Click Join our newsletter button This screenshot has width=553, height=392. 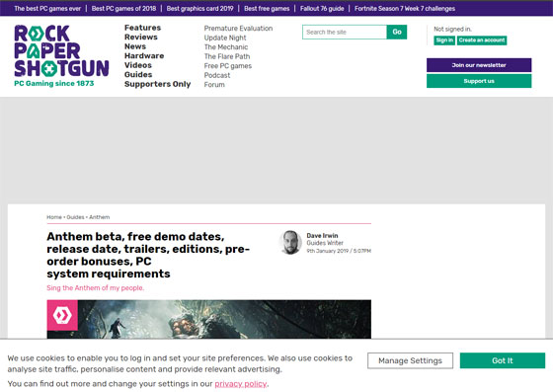click(479, 65)
